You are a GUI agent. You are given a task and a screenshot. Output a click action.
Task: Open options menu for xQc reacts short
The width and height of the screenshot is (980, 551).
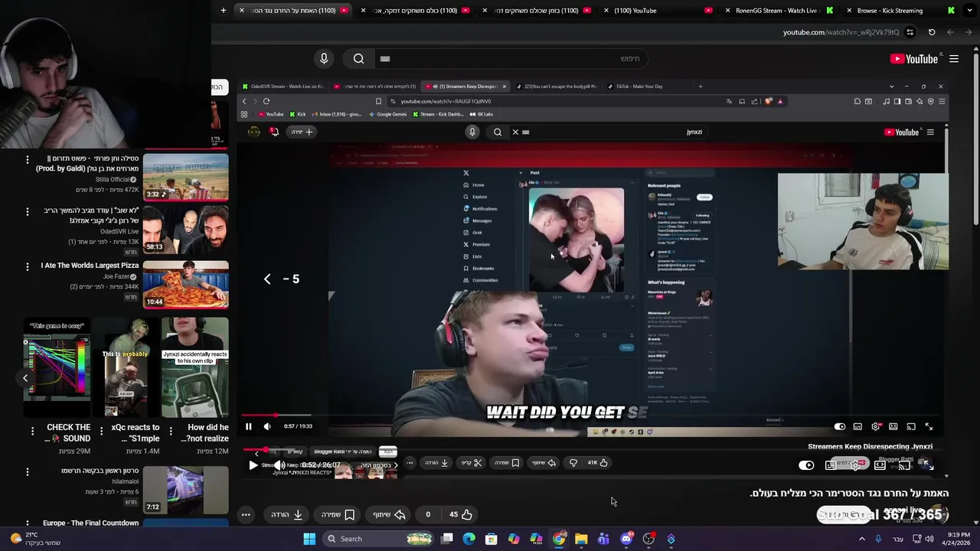tap(101, 431)
